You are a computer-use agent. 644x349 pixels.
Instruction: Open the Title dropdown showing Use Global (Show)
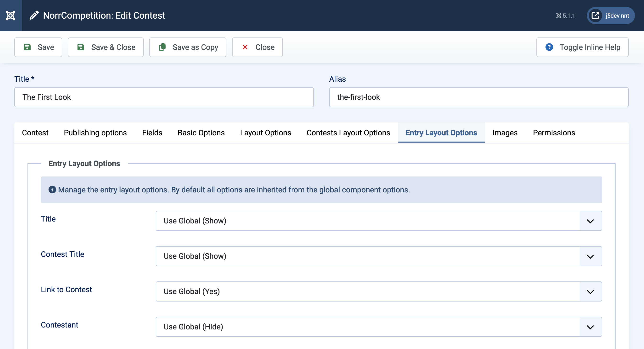pyautogui.click(x=379, y=221)
